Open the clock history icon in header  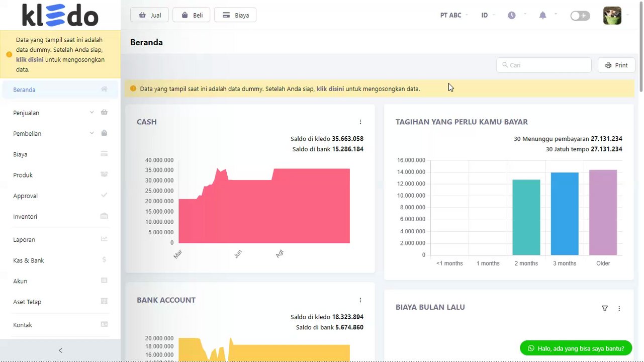tap(512, 15)
